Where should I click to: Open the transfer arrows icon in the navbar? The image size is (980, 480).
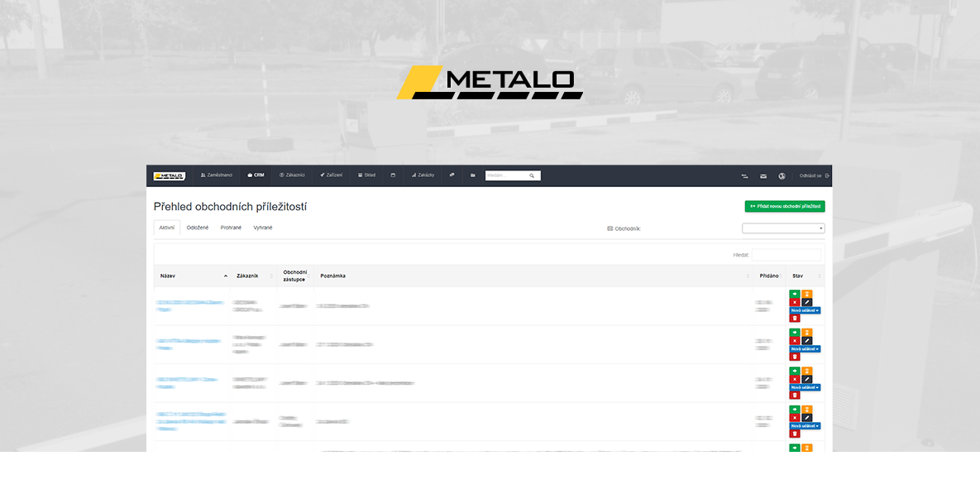coord(744,175)
